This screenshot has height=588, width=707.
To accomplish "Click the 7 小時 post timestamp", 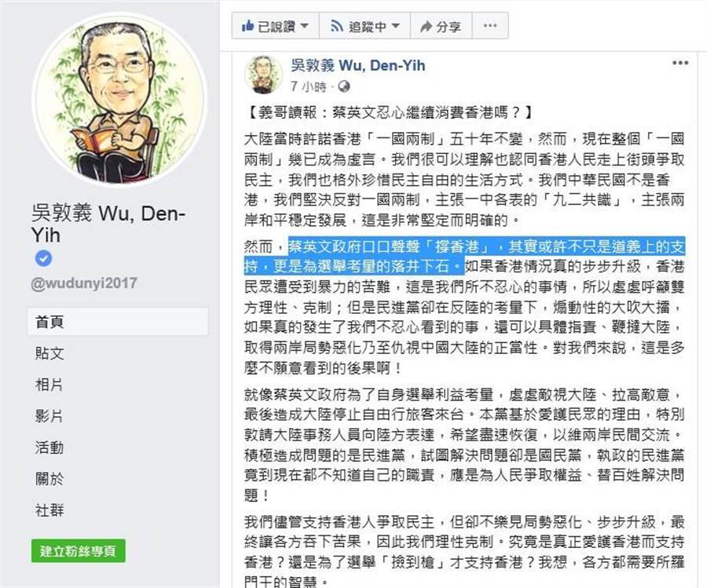I will click(309, 86).
